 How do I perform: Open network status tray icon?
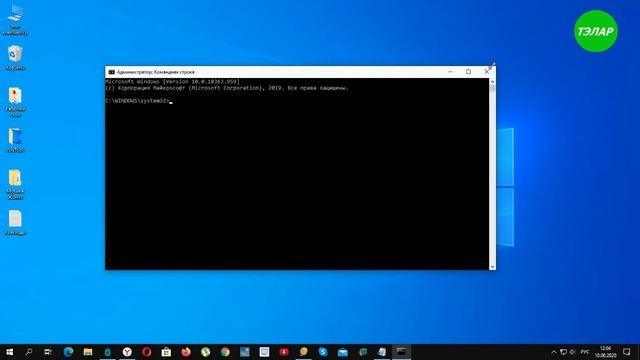pos(563,352)
